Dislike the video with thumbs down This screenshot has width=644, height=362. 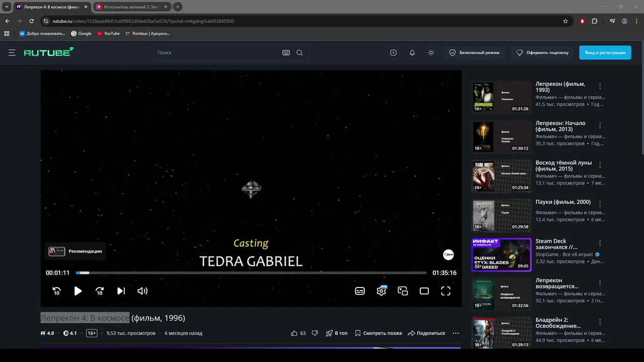pos(315,333)
